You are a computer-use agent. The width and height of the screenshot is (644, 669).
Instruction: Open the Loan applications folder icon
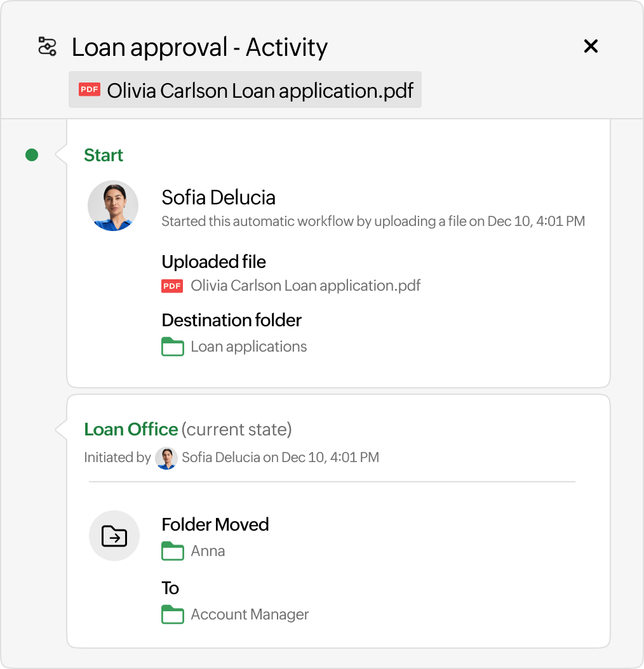tap(172, 347)
